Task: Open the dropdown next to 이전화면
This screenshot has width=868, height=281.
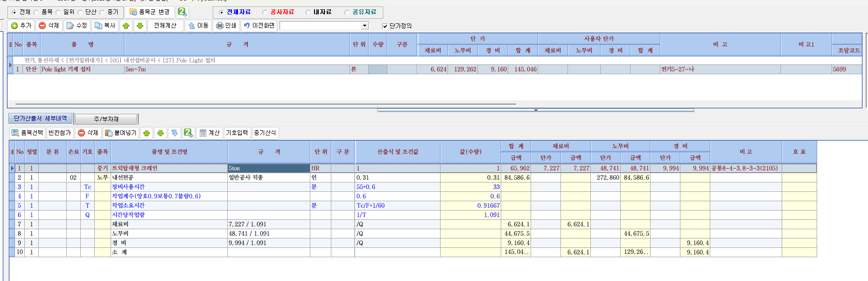Action: pos(364,26)
